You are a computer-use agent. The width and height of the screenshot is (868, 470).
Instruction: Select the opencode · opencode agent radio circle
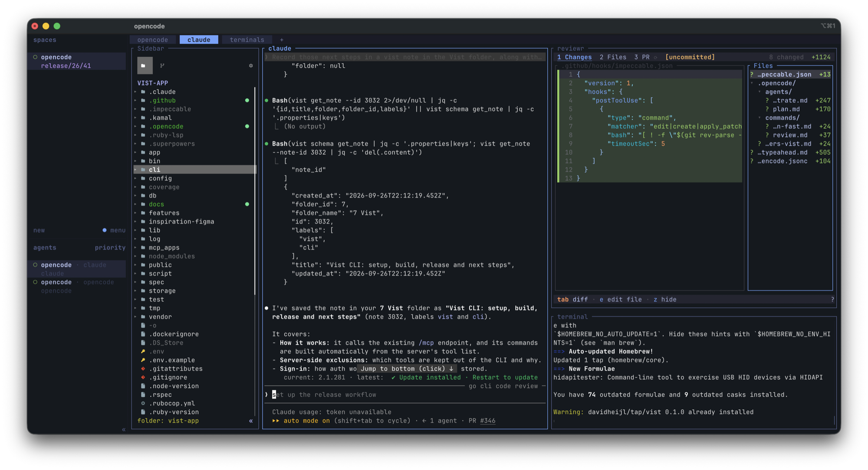pyautogui.click(x=36, y=282)
